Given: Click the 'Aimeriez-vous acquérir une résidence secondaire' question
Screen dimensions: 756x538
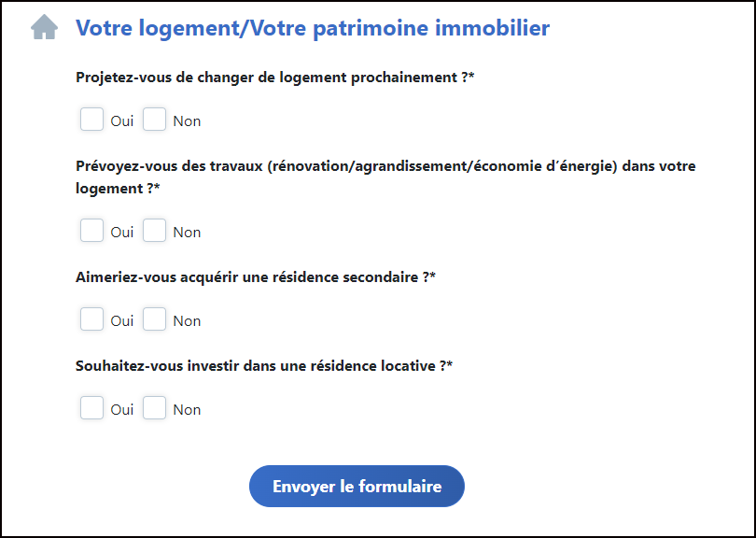Looking at the screenshot, I should tap(256, 277).
